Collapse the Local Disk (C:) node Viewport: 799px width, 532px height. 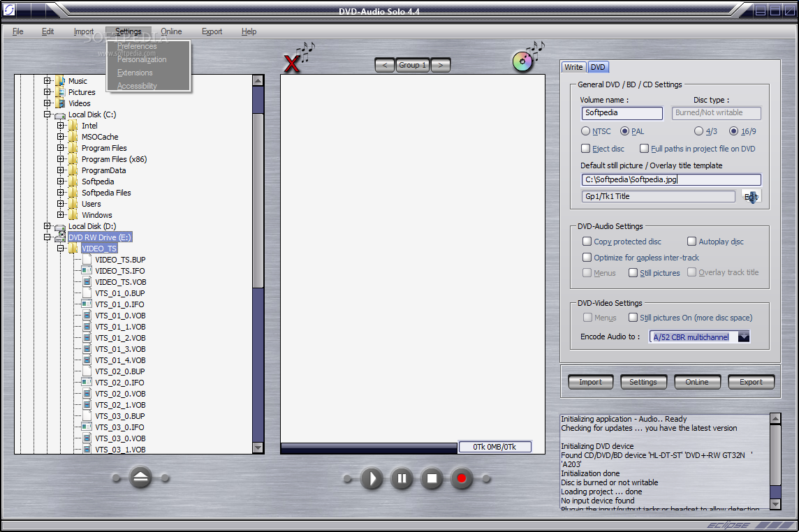47,114
